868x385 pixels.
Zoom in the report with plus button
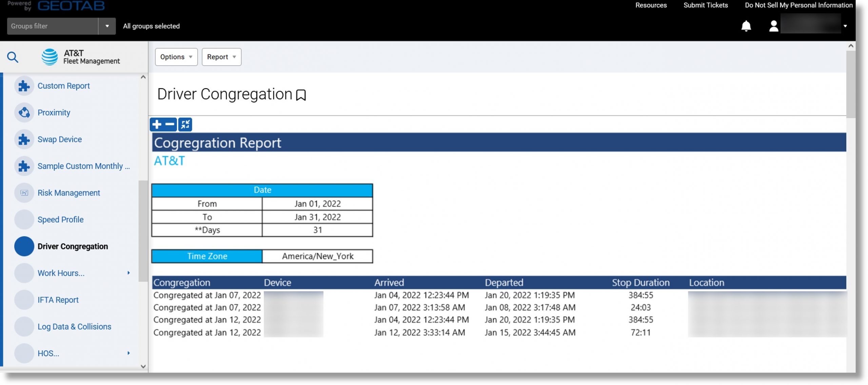click(x=157, y=124)
